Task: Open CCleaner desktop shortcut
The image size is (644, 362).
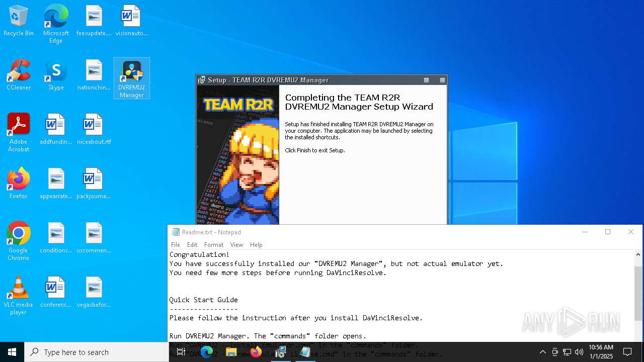Action: (x=19, y=75)
